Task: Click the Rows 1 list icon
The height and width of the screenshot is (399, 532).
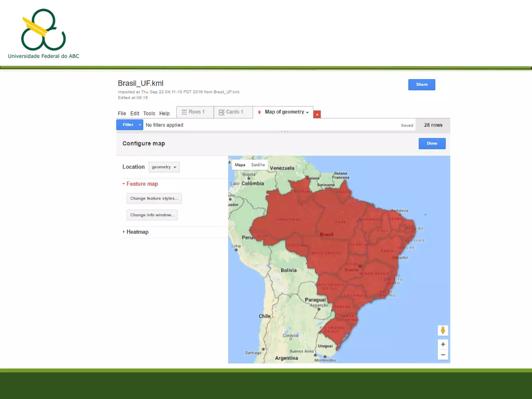Action: tap(184, 112)
